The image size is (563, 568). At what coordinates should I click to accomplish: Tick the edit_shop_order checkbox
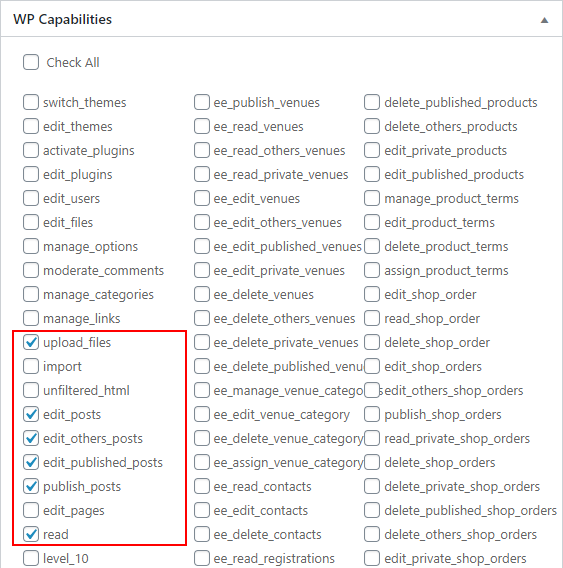(x=372, y=294)
